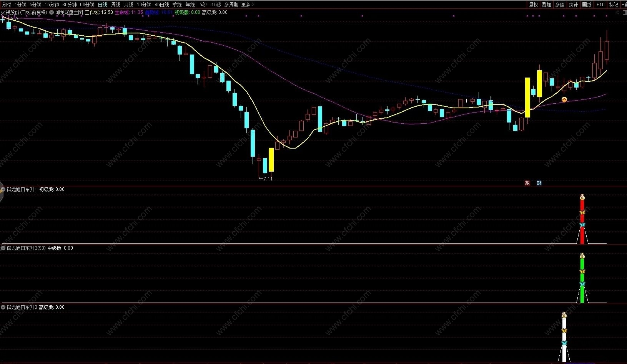The image size is (627, 364).
Task: Click the orange butterfly on green bar
Action: click(582, 271)
